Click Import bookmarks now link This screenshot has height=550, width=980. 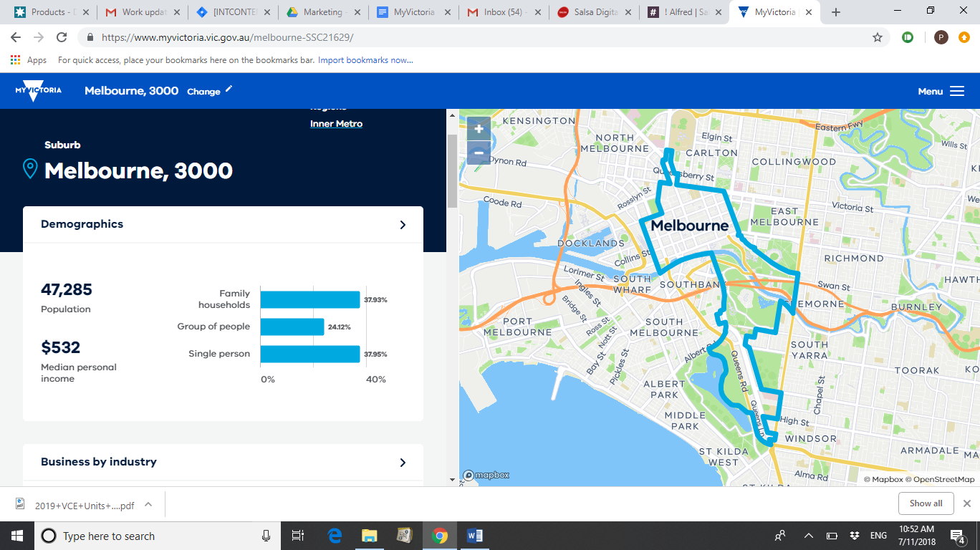(365, 60)
